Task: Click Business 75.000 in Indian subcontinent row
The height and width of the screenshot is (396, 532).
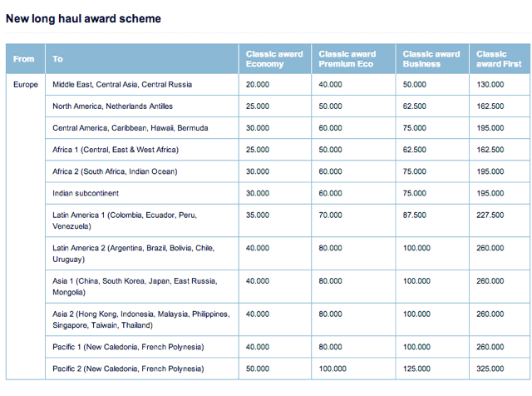Action: click(415, 193)
